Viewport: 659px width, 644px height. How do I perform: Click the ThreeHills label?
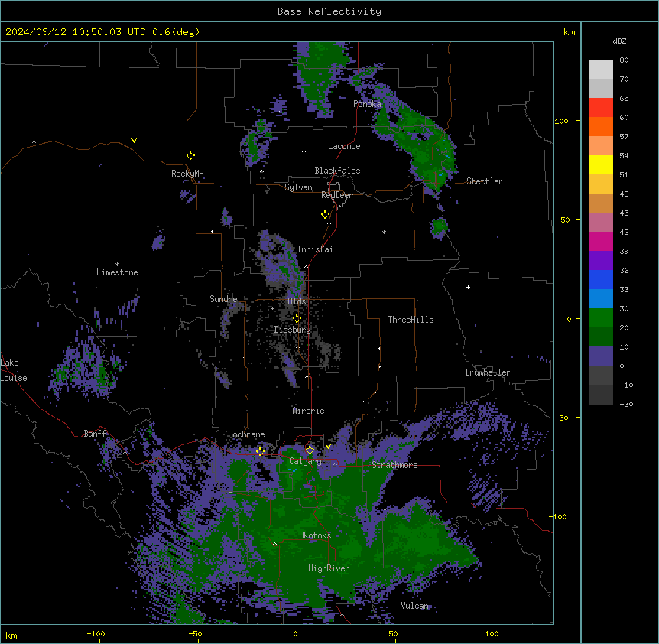[x=411, y=320]
